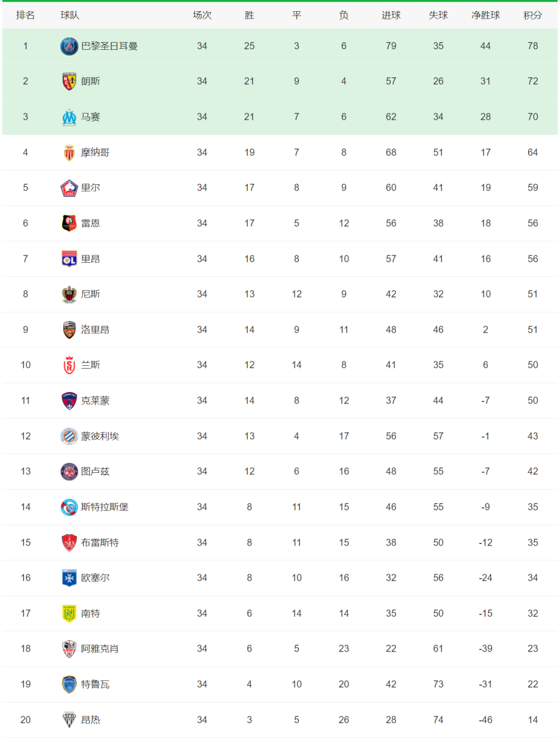The height and width of the screenshot is (740, 560).
Task: Click the 排名 column header
Action: (25, 15)
